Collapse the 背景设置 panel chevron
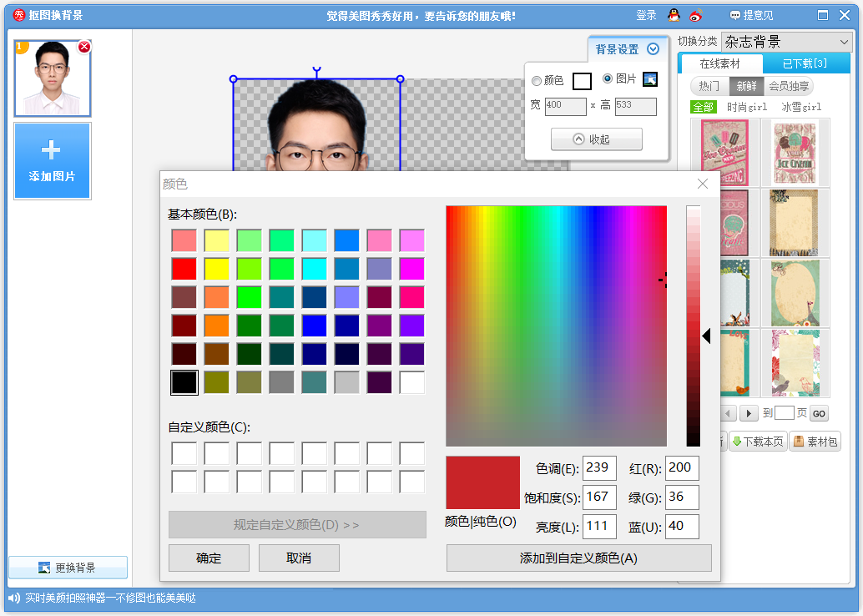Screen dimensions: 863x616 tap(653, 49)
